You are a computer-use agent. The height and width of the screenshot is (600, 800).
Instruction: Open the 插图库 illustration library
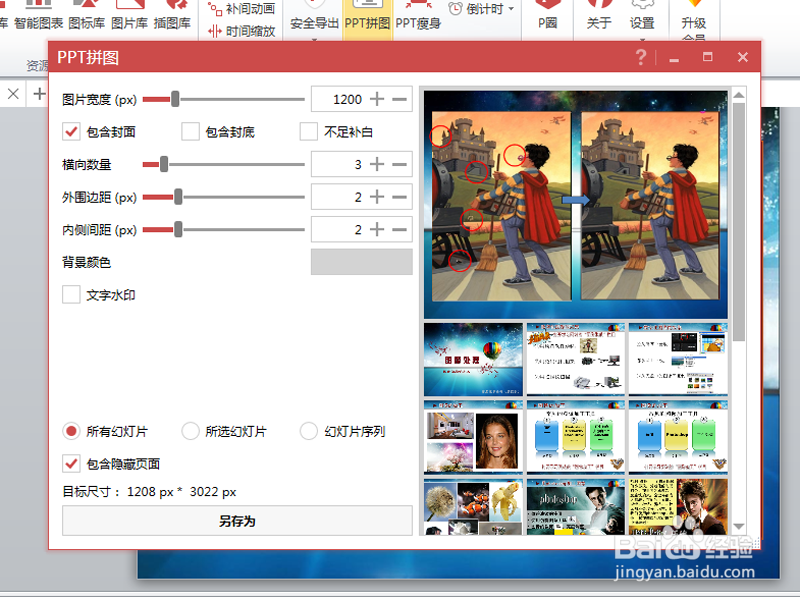[172, 15]
